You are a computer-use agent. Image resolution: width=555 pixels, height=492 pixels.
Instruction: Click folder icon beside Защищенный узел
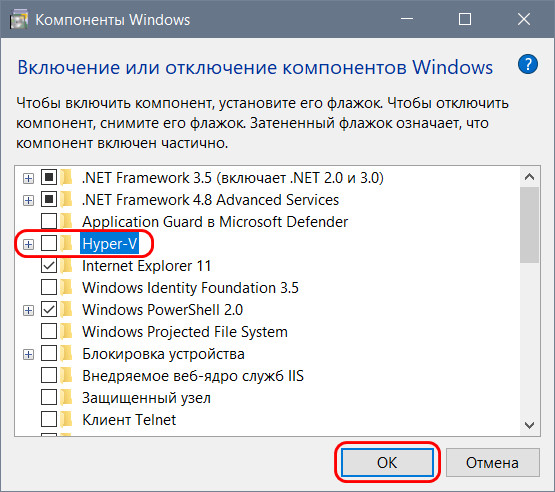pos(66,397)
